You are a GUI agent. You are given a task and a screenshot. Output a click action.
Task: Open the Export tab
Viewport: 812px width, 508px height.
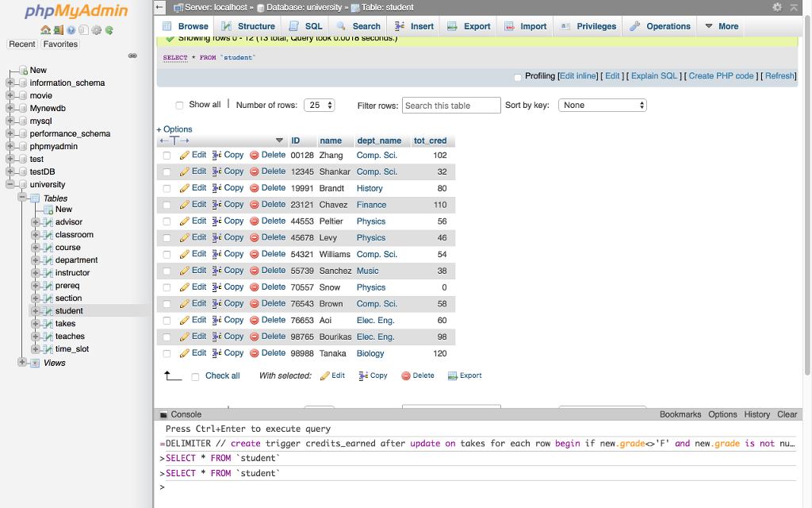pyautogui.click(x=469, y=26)
